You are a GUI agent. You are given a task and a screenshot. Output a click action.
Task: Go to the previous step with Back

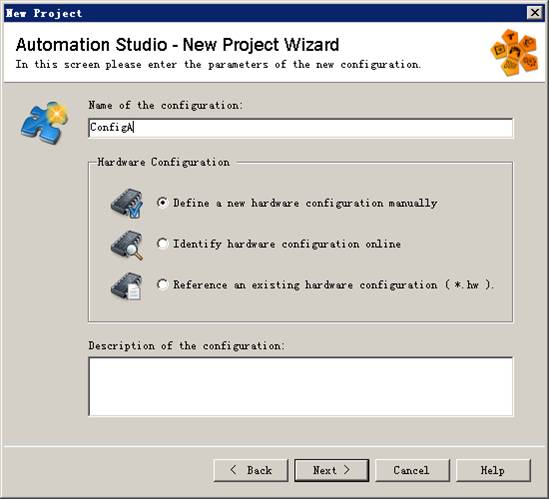(251, 470)
